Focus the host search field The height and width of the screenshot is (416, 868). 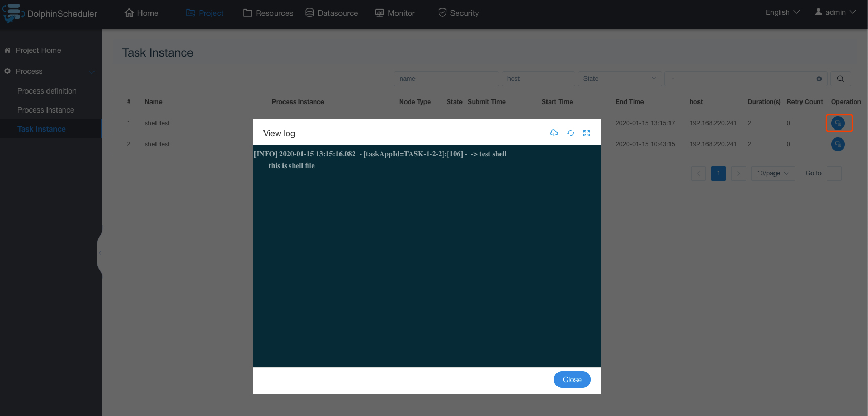pyautogui.click(x=538, y=79)
